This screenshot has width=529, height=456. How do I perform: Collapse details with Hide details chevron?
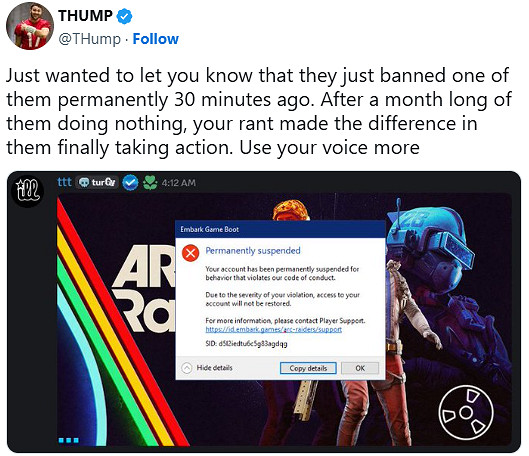[x=187, y=368]
